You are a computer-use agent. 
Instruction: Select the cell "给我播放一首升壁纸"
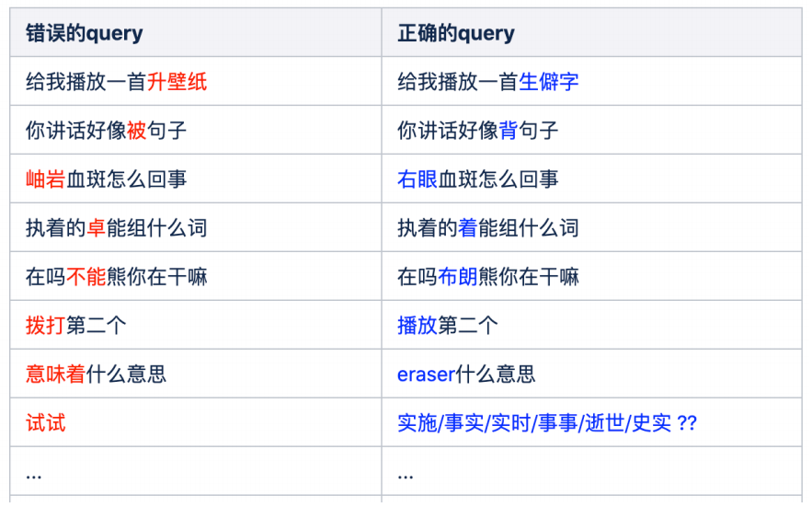(x=196, y=81)
